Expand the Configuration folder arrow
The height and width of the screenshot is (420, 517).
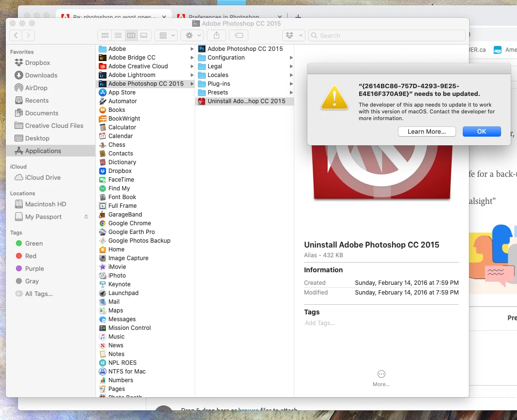click(x=291, y=58)
